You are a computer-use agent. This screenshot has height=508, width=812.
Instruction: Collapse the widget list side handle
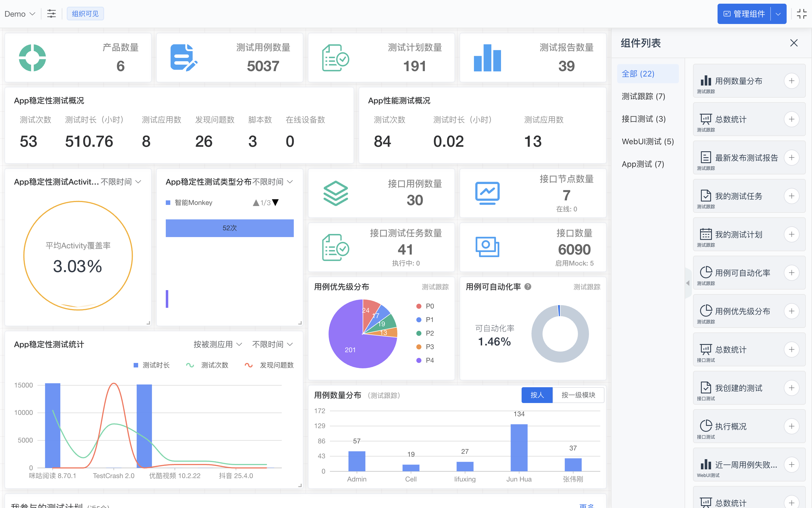click(x=688, y=283)
